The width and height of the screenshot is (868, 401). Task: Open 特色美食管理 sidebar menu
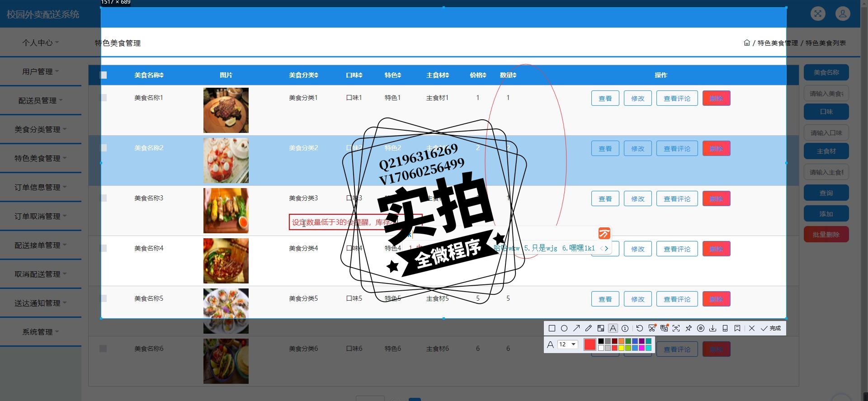click(41, 158)
